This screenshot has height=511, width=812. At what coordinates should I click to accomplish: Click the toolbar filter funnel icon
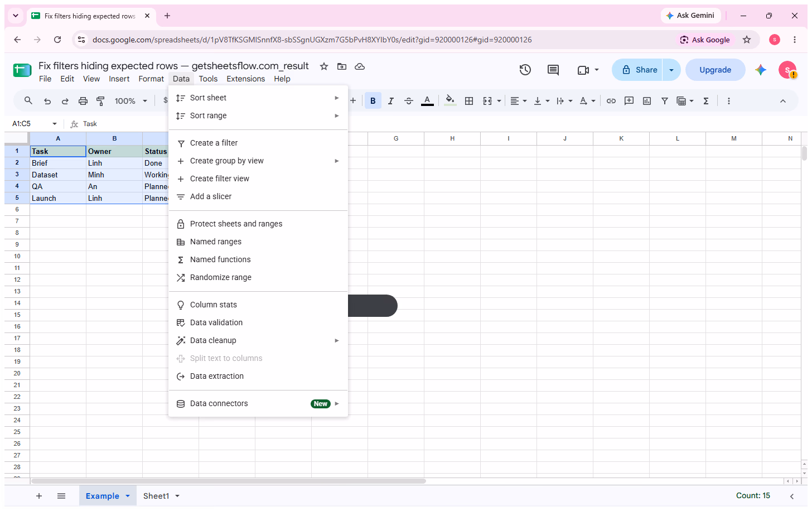[x=665, y=101]
